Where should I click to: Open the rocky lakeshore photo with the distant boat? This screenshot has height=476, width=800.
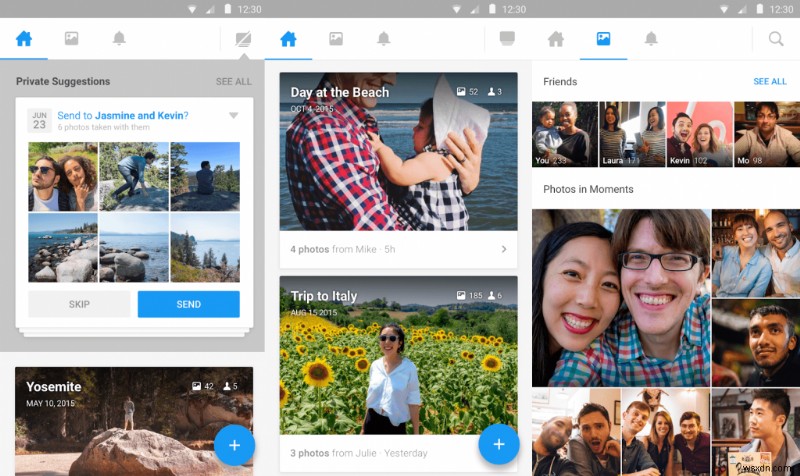(63, 247)
